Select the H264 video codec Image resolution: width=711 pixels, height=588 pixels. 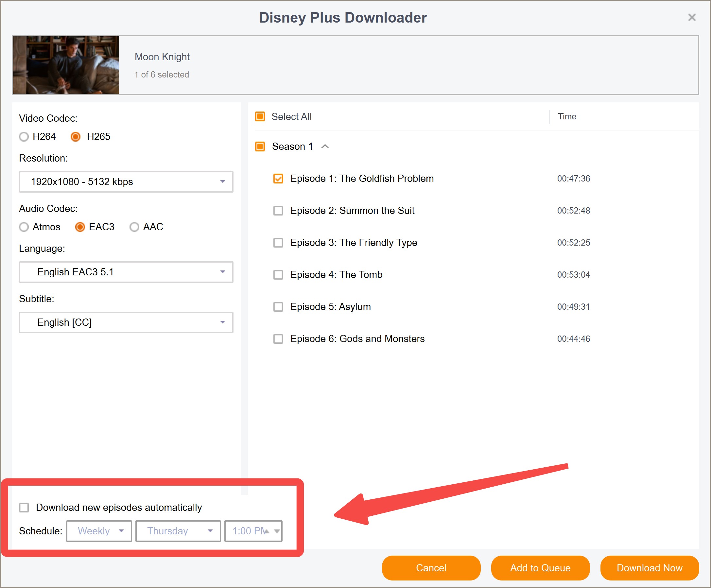pos(24,137)
